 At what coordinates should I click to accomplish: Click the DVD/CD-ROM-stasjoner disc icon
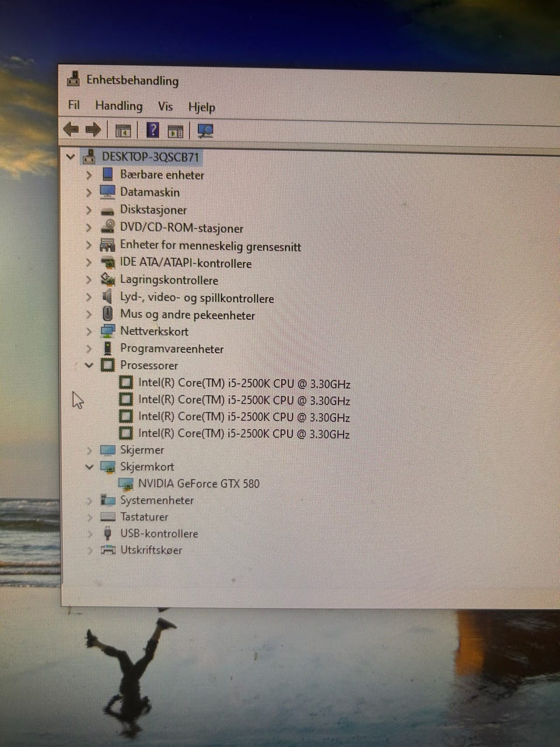(x=108, y=226)
